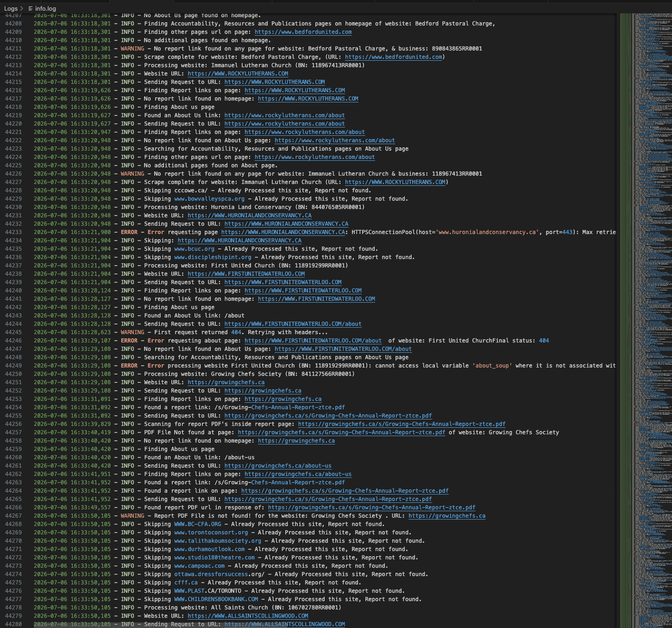Click line number 44213 in the gutter

coord(13,65)
